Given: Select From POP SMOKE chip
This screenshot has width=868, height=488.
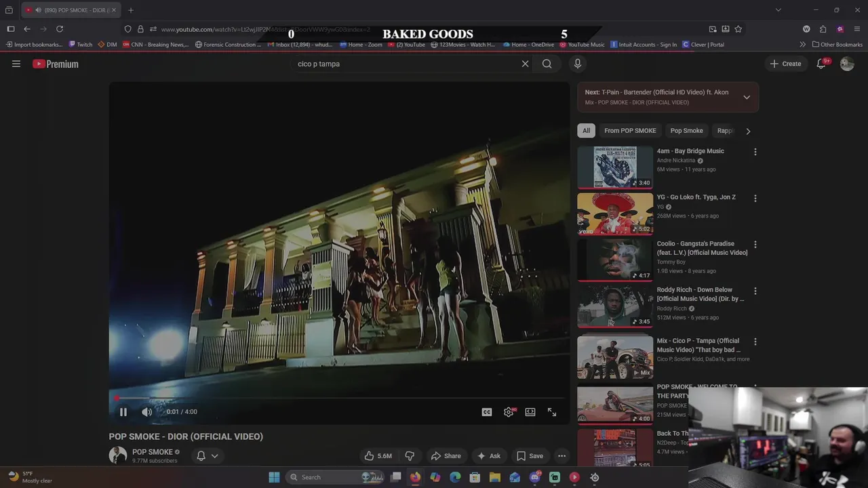Looking at the screenshot, I should click(x=630, y=131).
